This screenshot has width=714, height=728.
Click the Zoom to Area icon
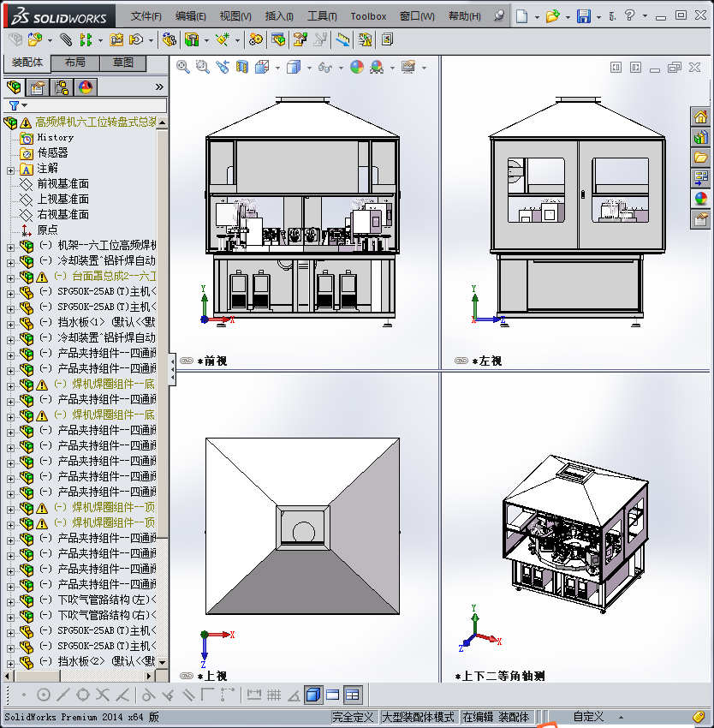coord(202,67)
